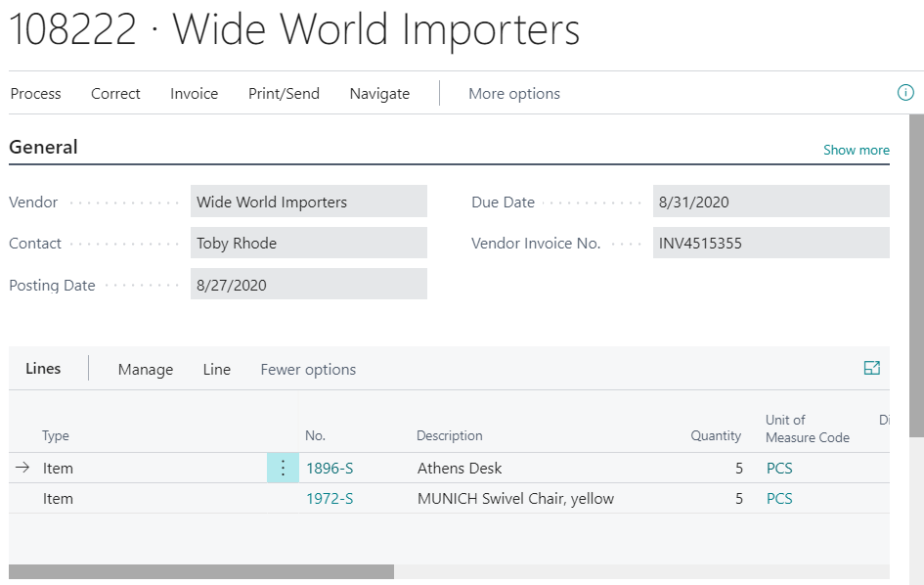This screenshot has width=924, height=585.
Task: Click page title 108222 Wide World Importers
Action: [294, 29]
